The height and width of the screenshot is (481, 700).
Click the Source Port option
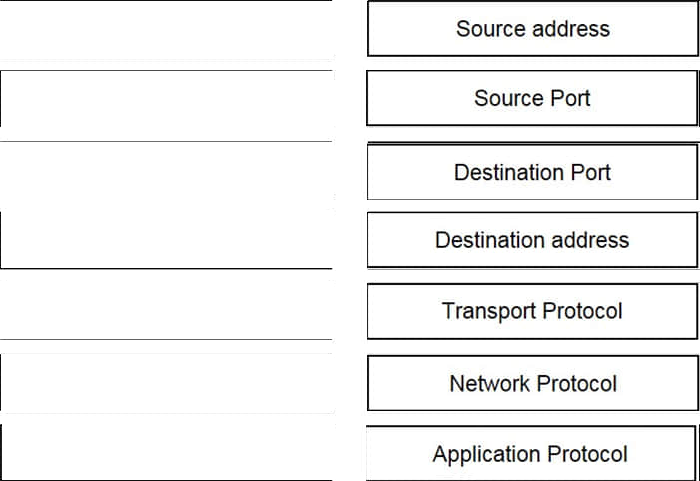click(532, 98)
